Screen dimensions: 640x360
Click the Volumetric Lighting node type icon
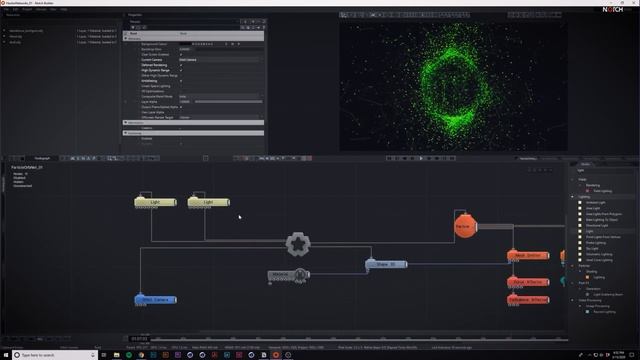[x=580, y=254]
